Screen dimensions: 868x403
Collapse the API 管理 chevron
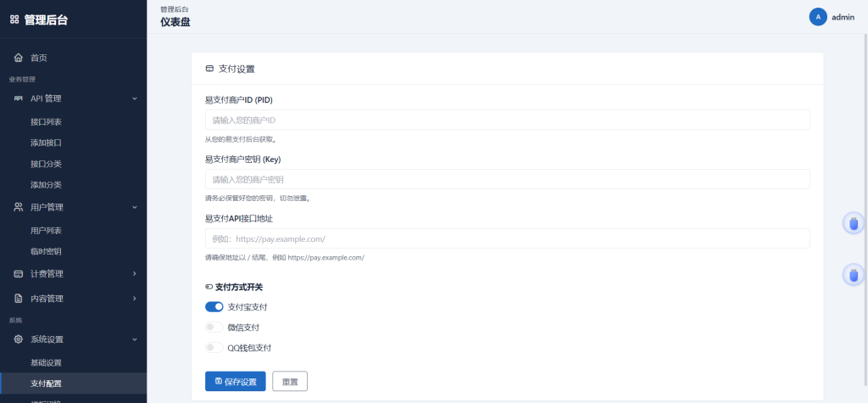pos(135,98)
